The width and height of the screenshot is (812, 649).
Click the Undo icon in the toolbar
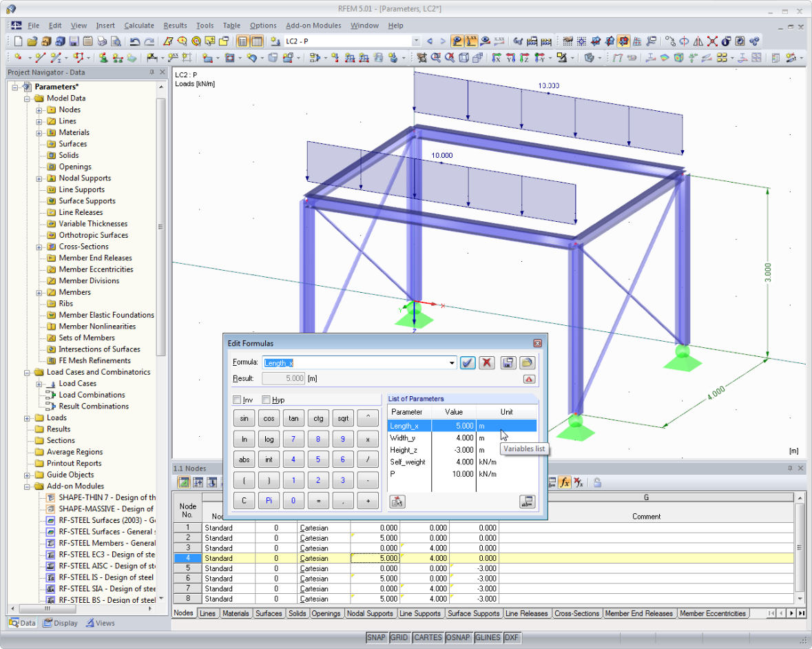coord(135,41)
